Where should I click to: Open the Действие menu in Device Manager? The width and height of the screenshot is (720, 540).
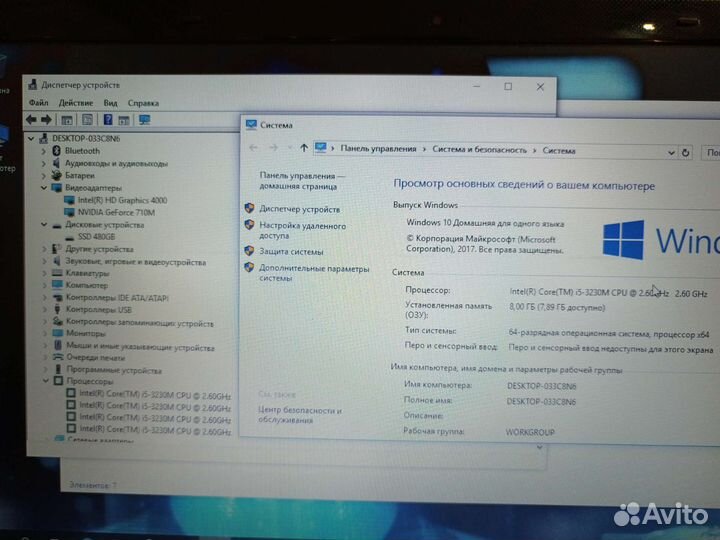click(x=76, y=103)
